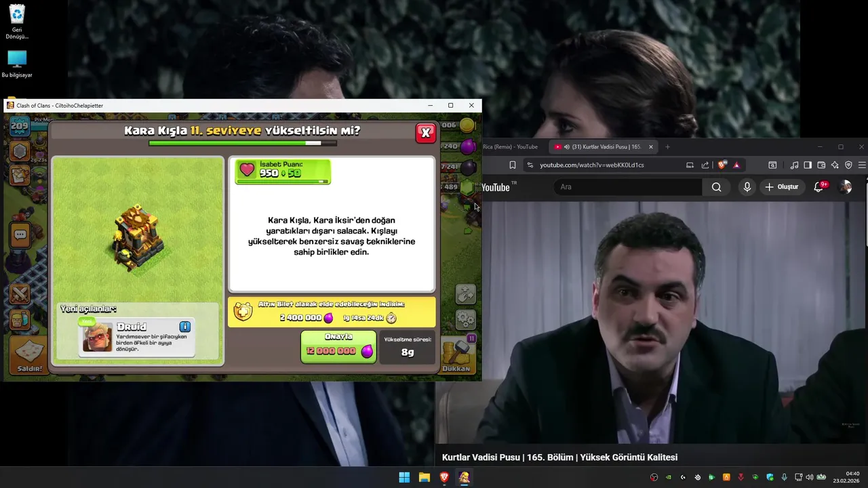Click the tray microphone icon
Viewport: 868px width, 488px height.
[x=784, y=477]
